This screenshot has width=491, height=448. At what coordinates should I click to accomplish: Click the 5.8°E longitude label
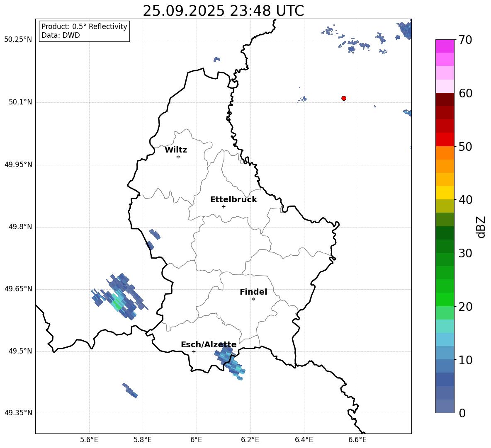coord(143,440)
